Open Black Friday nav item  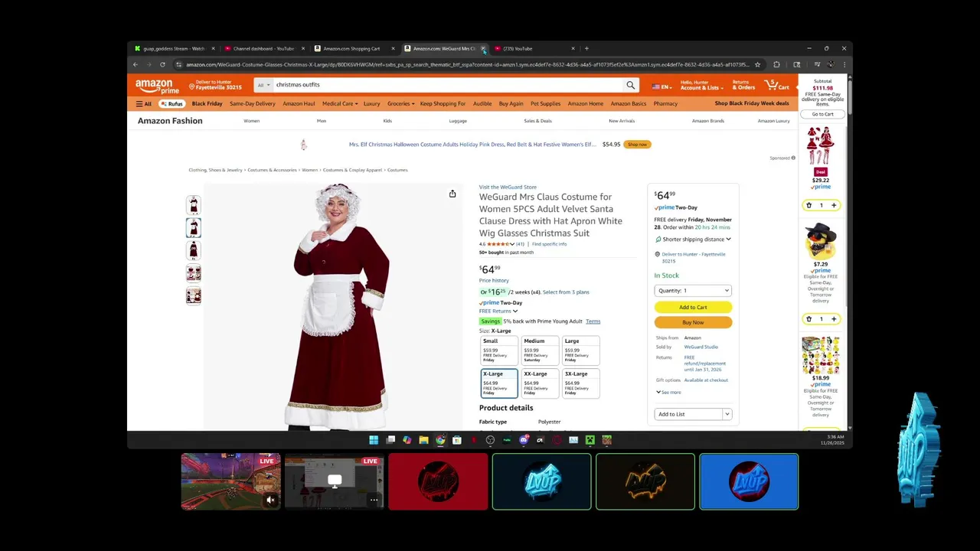coord(207,103)
